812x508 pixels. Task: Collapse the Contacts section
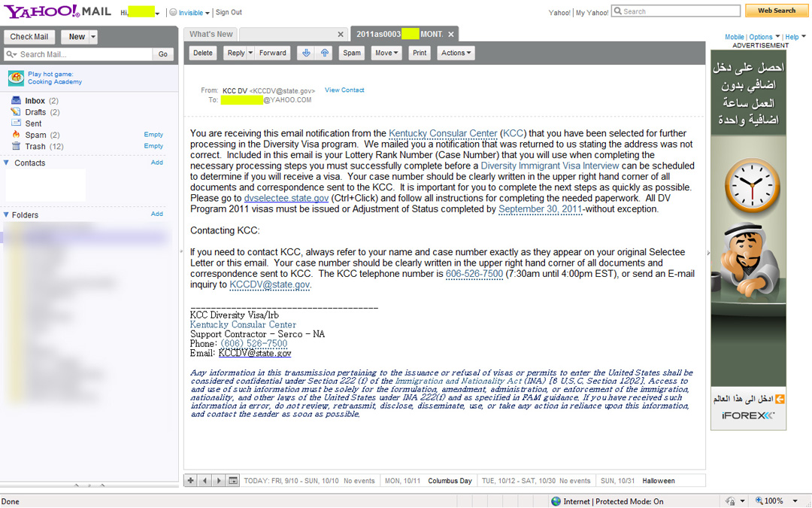(x=6, y=163)
